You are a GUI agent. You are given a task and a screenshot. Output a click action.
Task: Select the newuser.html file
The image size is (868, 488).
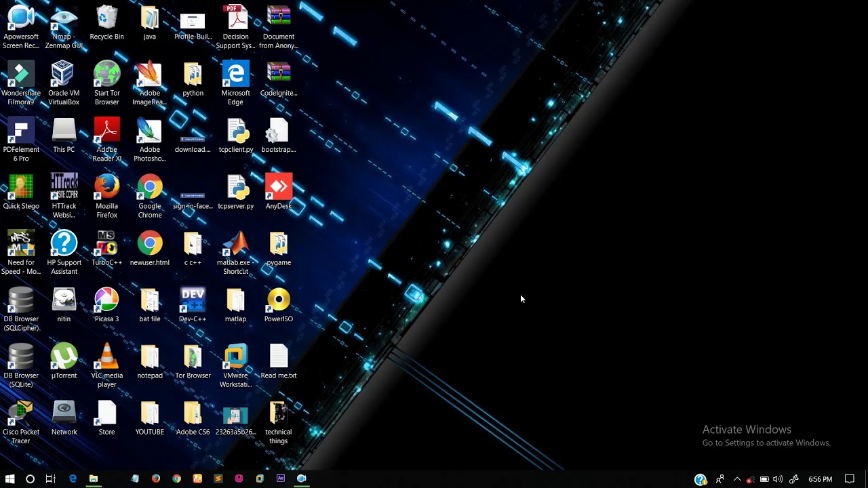coord(150,249)
